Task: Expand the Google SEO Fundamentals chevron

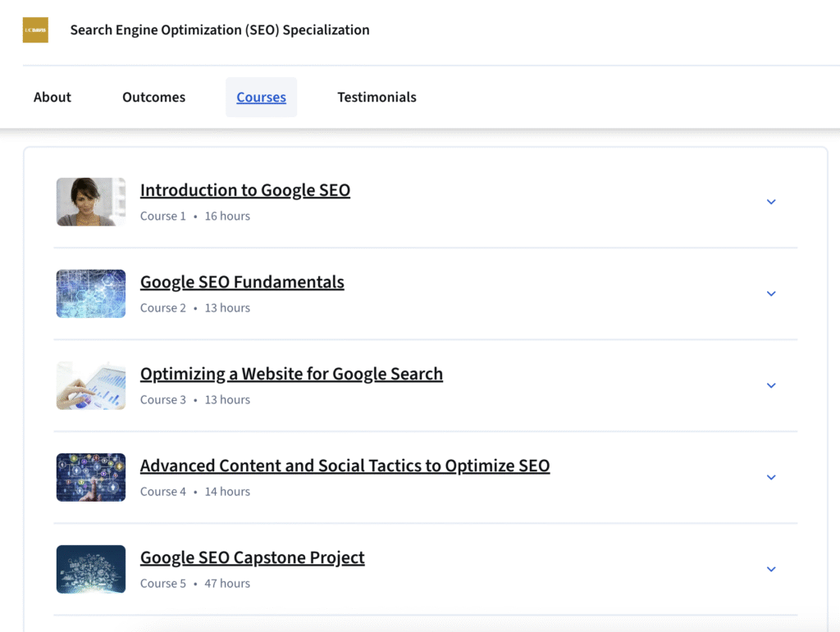Action: (771, 293)
